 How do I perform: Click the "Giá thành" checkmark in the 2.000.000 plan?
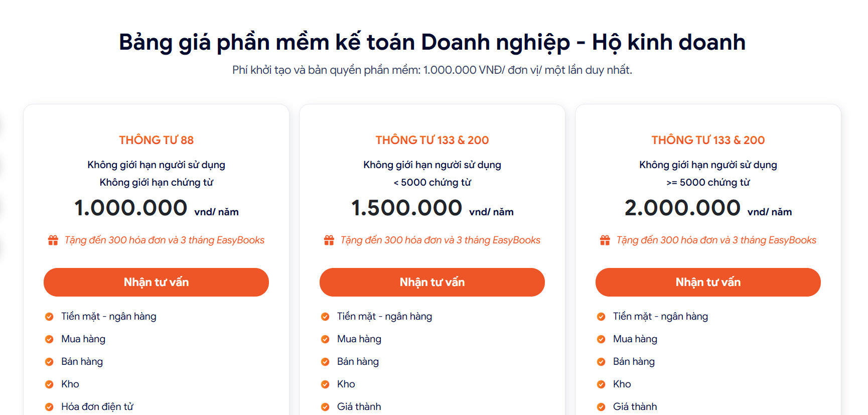[x=601, y=407]
